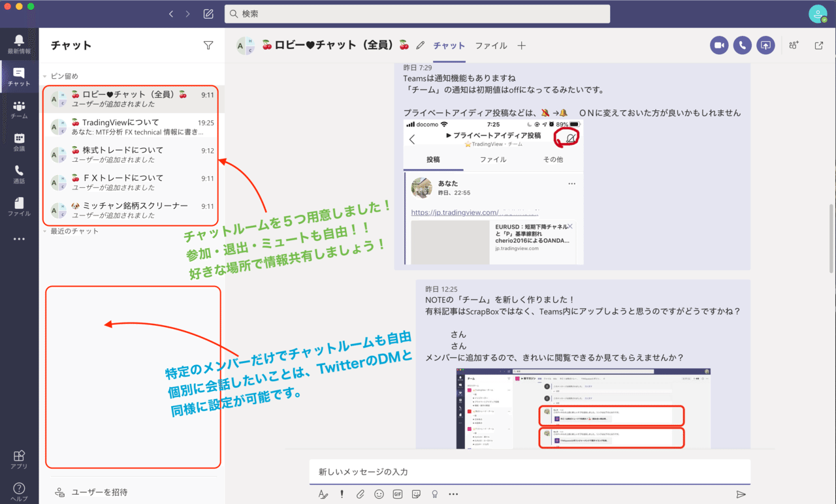Click ユーザーを招待 invite button
This screenshot has height=504, width=836.
point(91,492)
